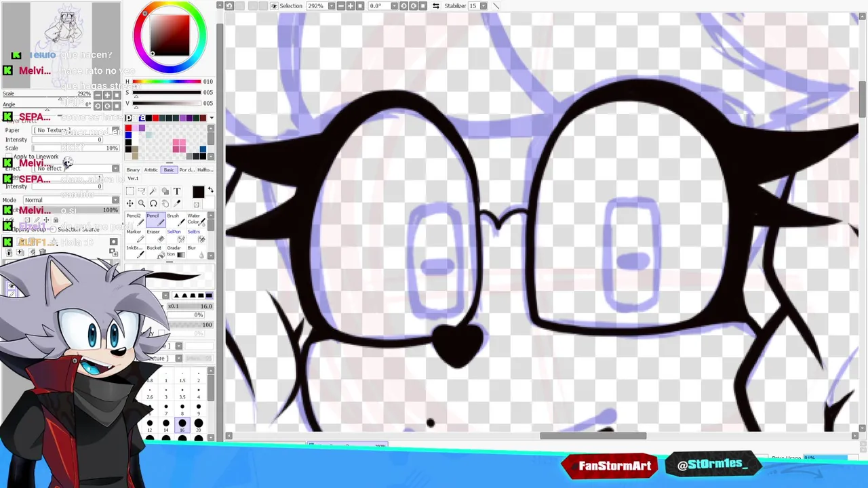
Task: Click the red swatch in the palette
Action: click(x=128, y=127)
